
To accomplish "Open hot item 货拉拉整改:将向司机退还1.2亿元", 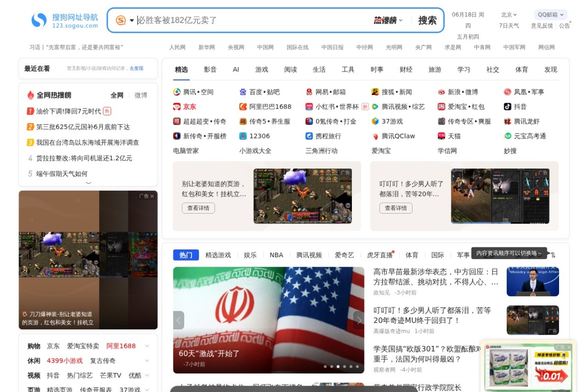I will pos(84,158).
